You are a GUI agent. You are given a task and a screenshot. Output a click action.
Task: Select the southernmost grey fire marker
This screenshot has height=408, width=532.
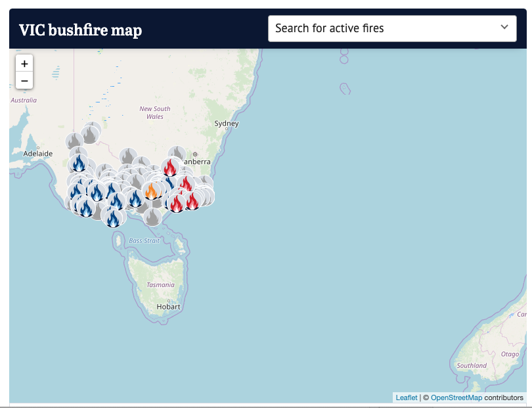click(152, 217)
